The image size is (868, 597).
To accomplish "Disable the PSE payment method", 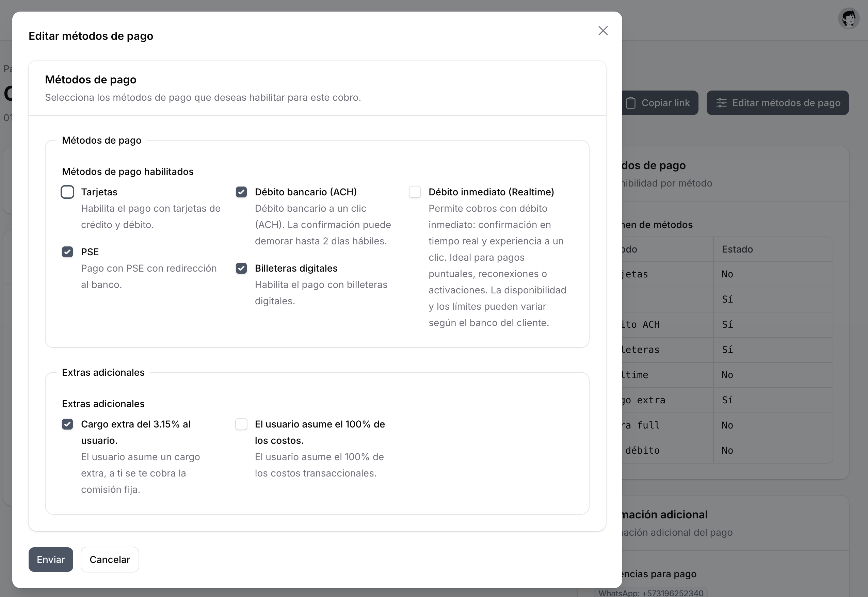I will (67, 252).
